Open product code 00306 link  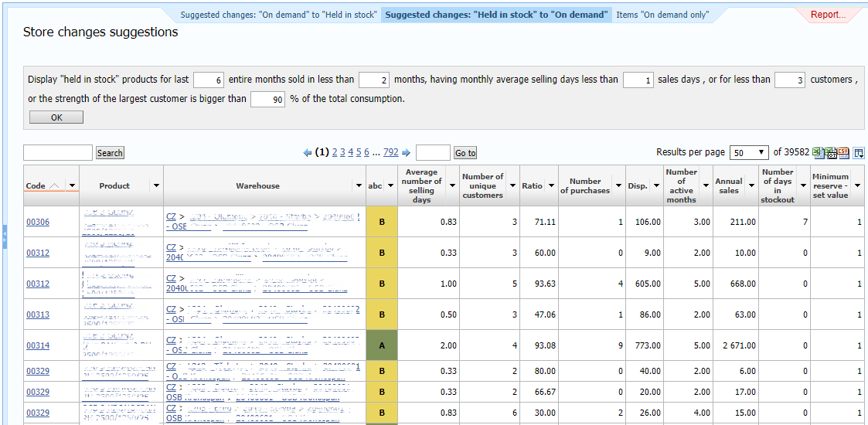(x=38, y=223)
